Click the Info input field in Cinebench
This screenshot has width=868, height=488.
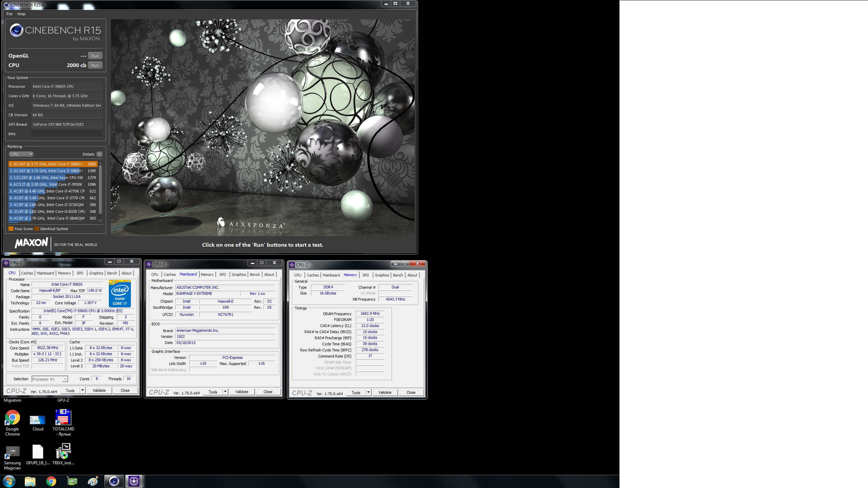[x=67, y=134]
